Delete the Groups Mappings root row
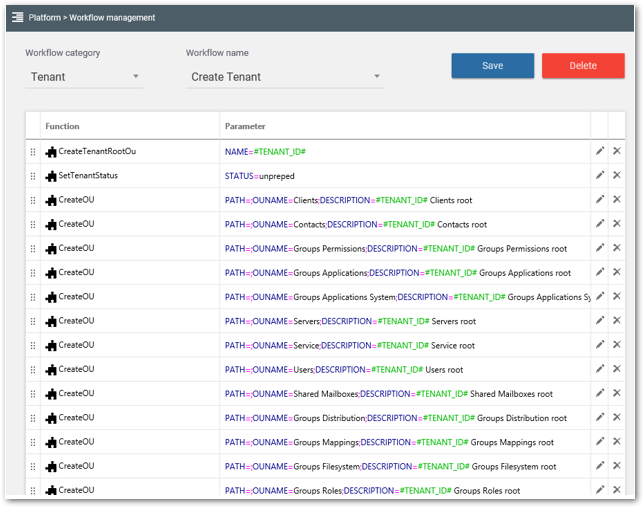The height and width of the screenshot is (508, 644). coord(616,442)
